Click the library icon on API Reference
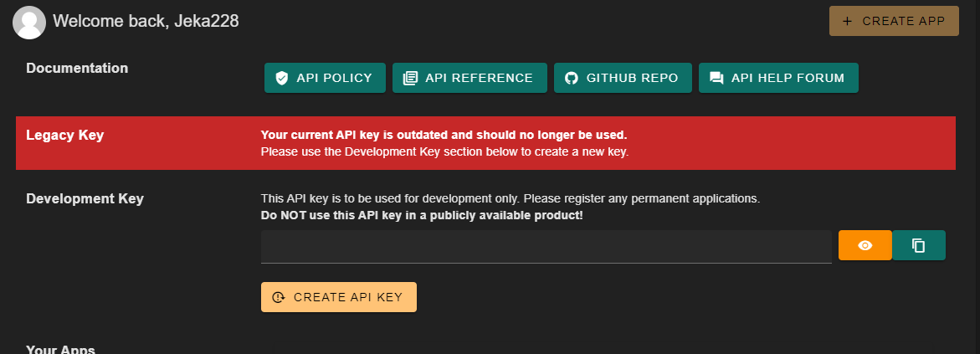980x354 pixels. coord(410,78)
